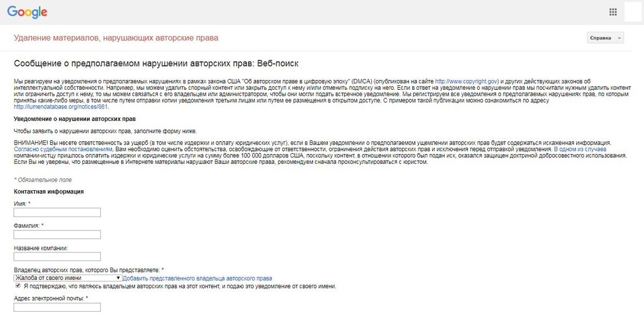Open the http://www.copyright.gov link
Viewport: 644px width, 317px height.
pyautogui.click(x=467, y=81)
